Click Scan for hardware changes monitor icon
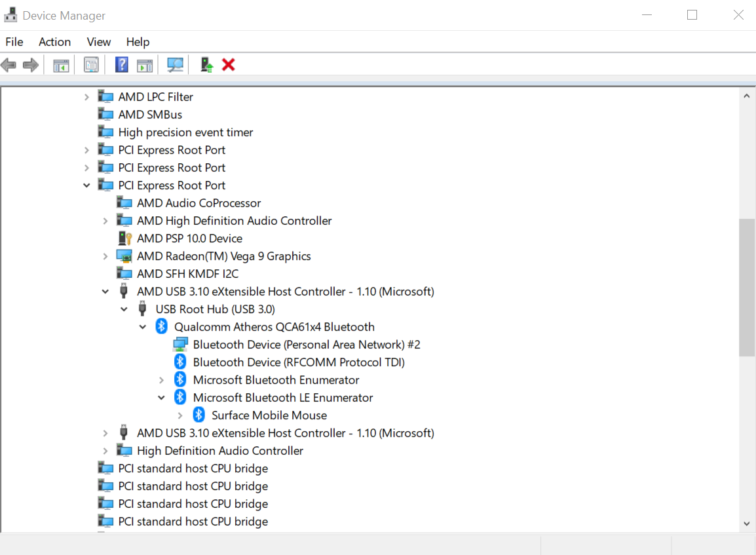Image resolution: width=756 pixels, height=555 pixels. (x=175, y=65)
